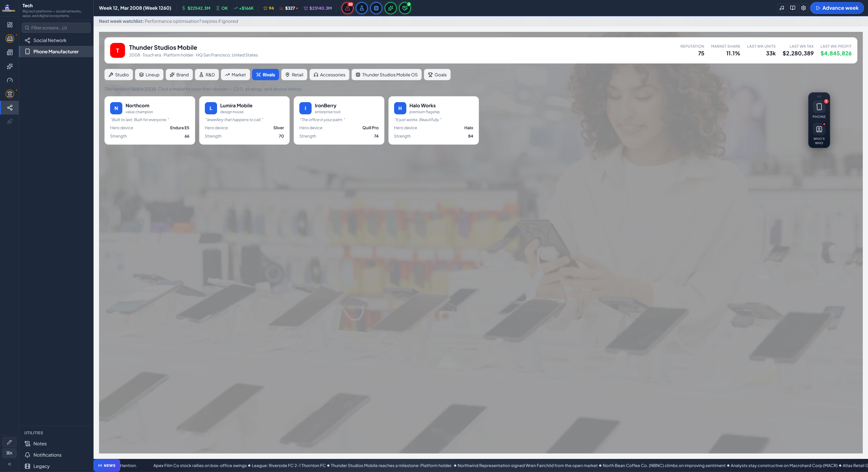Viewport: 868px width, 472px height.
Task: Open the Thunder Studios Mobile OS tab
Action: 386,75
